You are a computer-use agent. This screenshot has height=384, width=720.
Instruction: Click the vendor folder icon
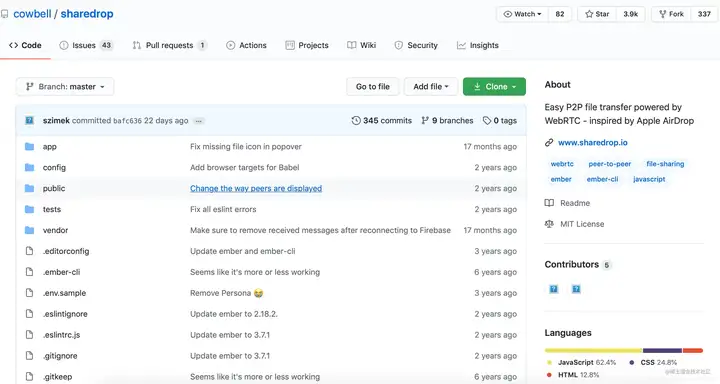[x=29, y=230]
